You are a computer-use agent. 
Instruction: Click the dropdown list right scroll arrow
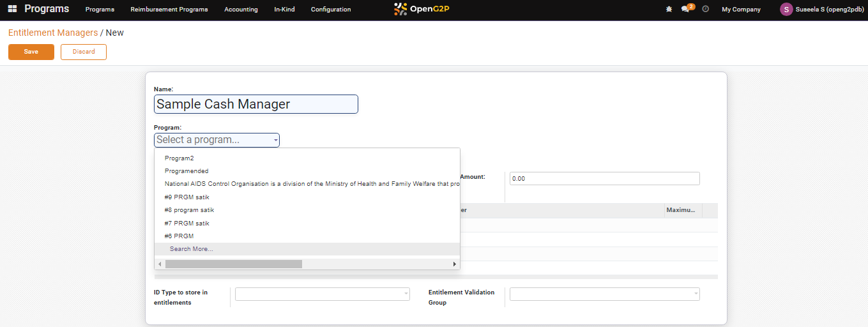tap(455, 264)
